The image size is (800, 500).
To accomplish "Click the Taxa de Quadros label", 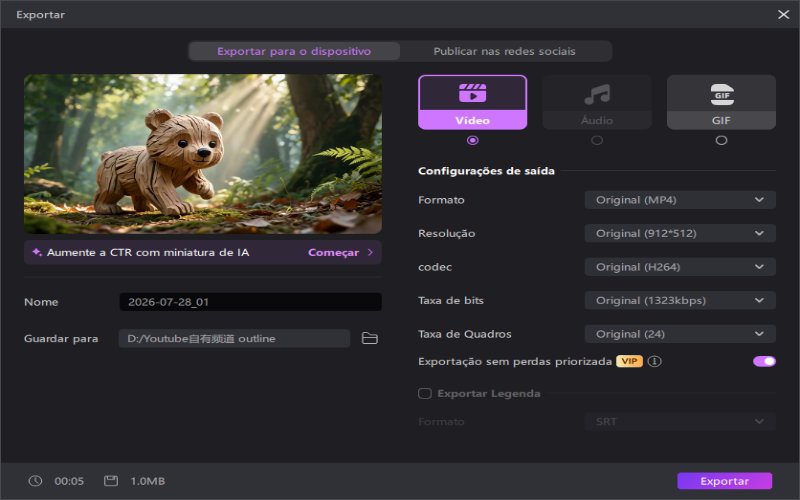I will (464, 334).
